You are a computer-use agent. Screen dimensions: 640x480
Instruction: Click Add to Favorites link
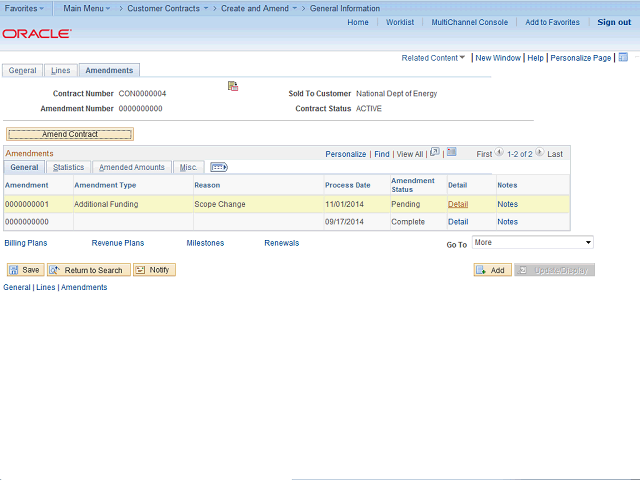click(x=552, y=22)
